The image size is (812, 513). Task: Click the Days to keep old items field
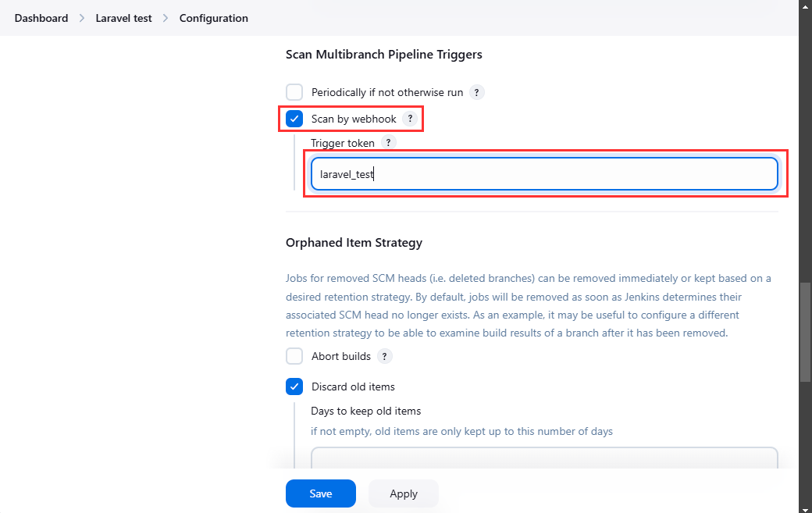[544, 458]
